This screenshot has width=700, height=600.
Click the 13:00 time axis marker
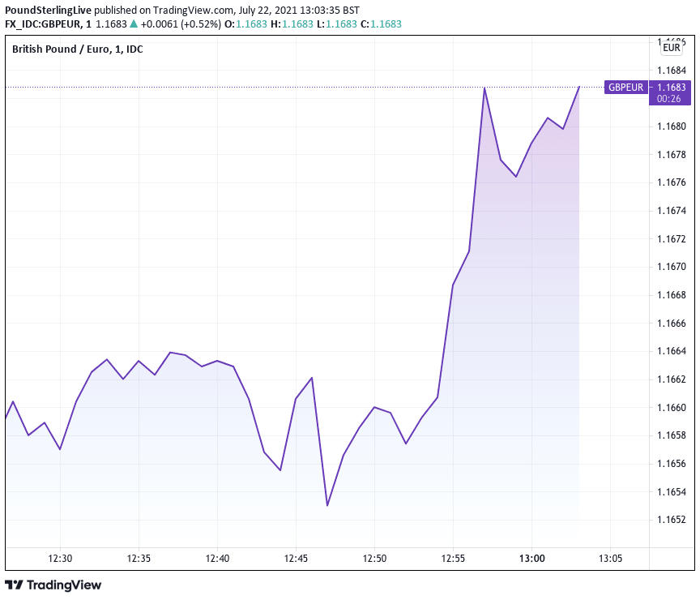(x=531, y=559)
